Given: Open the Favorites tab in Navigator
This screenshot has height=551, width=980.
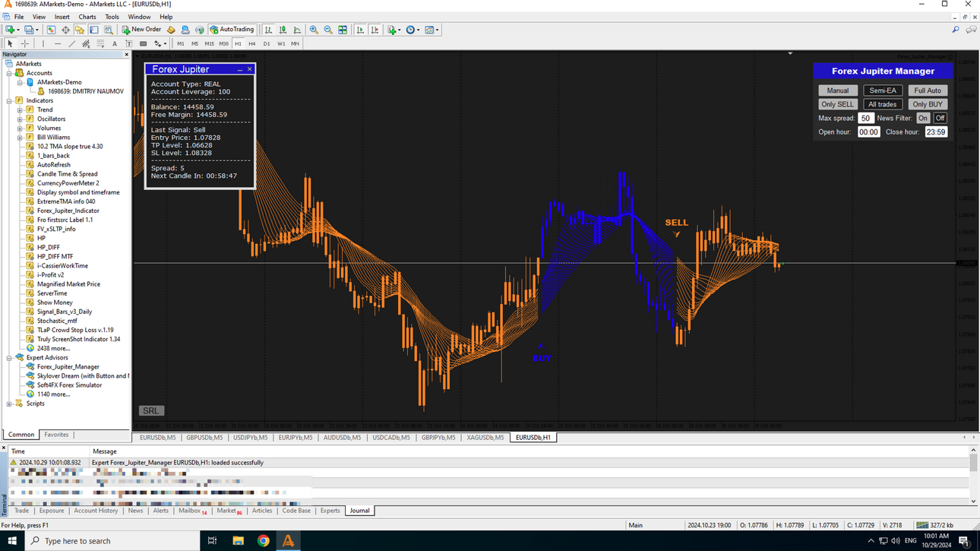Looking at the screenshot, I should 56,435.
